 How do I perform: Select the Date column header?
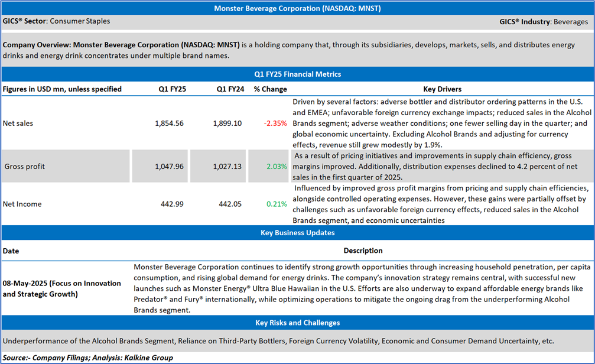point(11,251)
